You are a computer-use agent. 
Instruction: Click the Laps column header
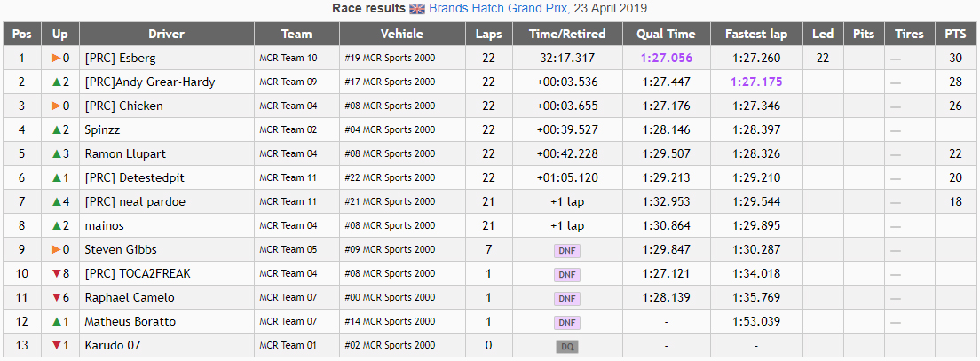pos(489,34)
